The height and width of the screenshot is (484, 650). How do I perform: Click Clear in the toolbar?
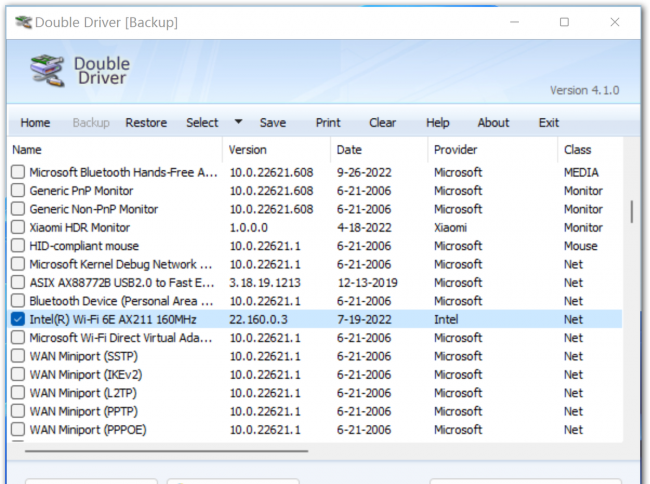(x=383, y=123)
